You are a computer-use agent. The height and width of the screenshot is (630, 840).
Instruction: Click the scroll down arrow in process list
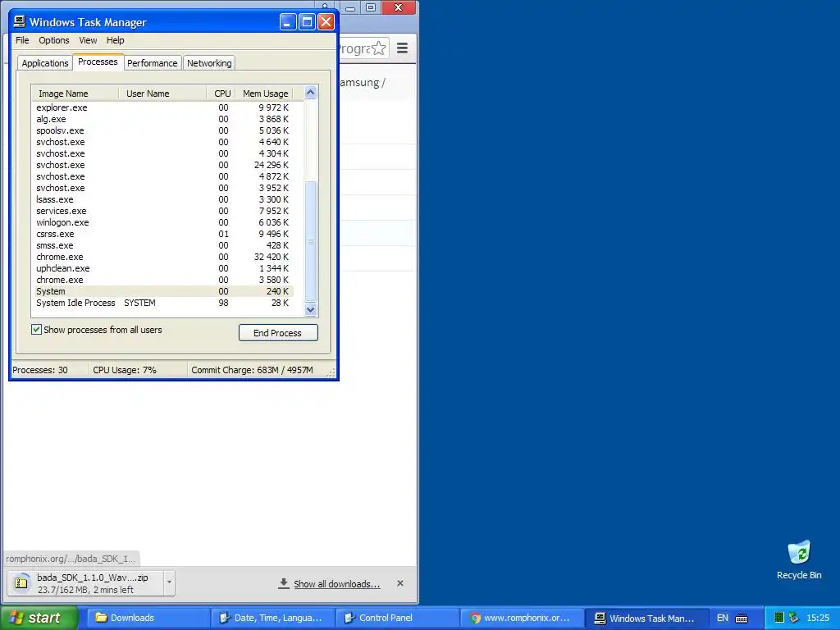click(x=310, y=309)
